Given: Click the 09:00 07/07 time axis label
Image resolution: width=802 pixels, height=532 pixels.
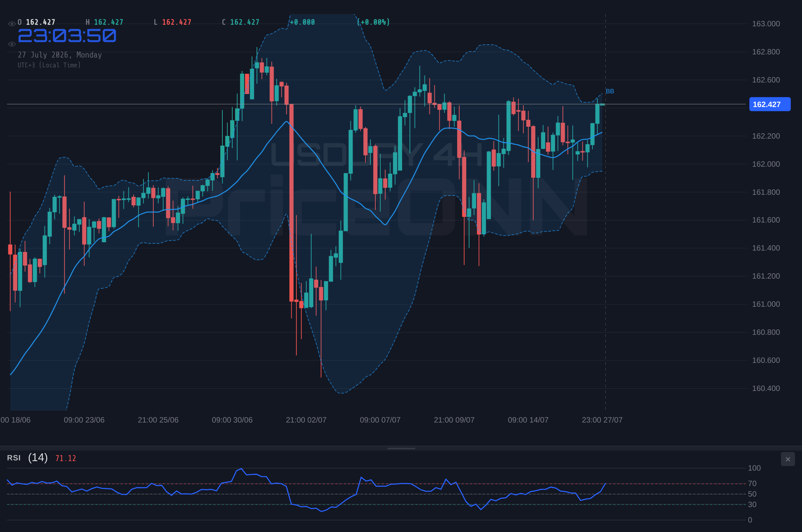Looking at the screenshot, I should (x=380, y=420).
